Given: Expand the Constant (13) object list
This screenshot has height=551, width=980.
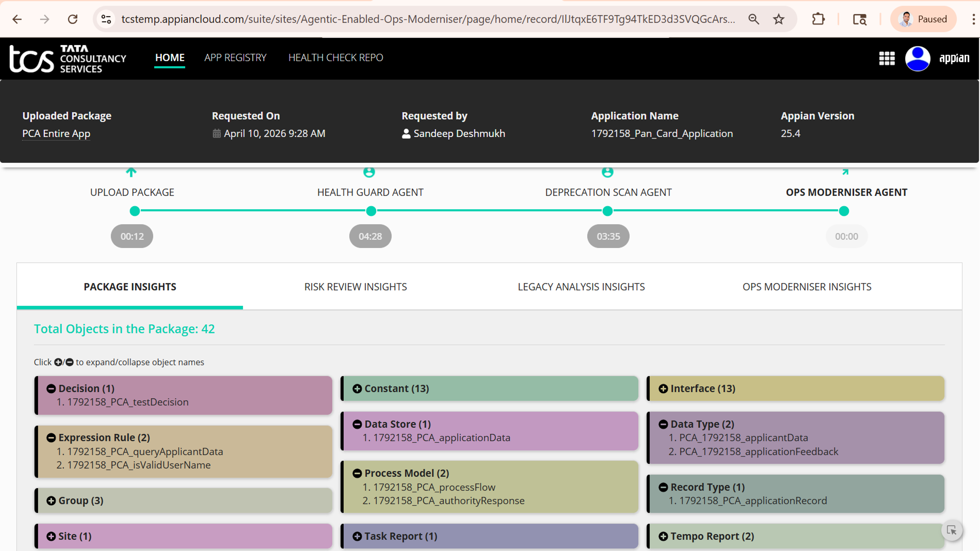Looking at the screenshot, I should (x=357, y=389).
